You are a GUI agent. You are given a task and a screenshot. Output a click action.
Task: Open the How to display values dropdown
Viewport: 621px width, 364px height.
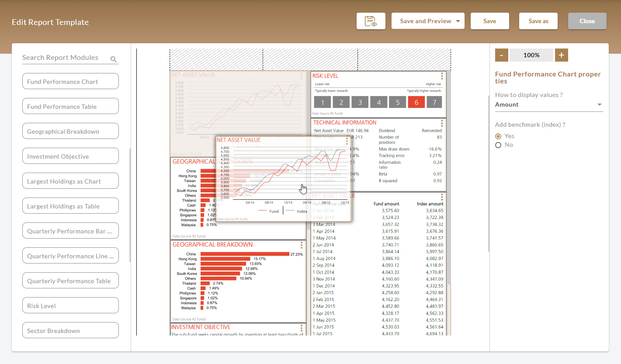pos(549,105)
